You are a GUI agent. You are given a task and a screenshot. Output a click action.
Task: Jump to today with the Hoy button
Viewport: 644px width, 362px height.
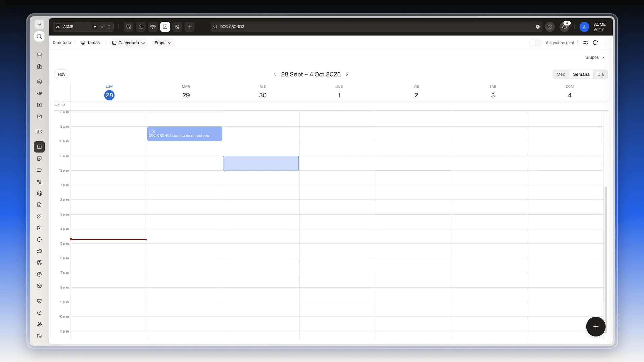click(x=62, y=74)
